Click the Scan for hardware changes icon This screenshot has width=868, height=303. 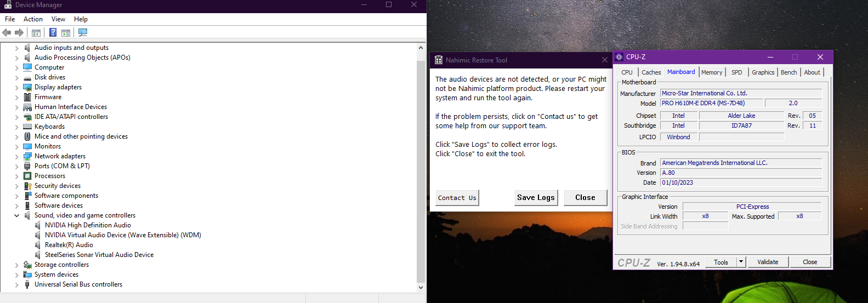tap(83, 33)
